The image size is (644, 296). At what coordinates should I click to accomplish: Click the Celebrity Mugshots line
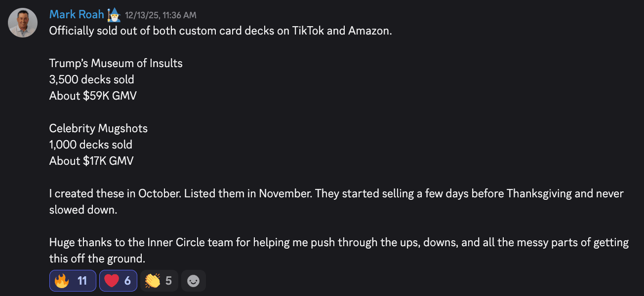(98, 128)
